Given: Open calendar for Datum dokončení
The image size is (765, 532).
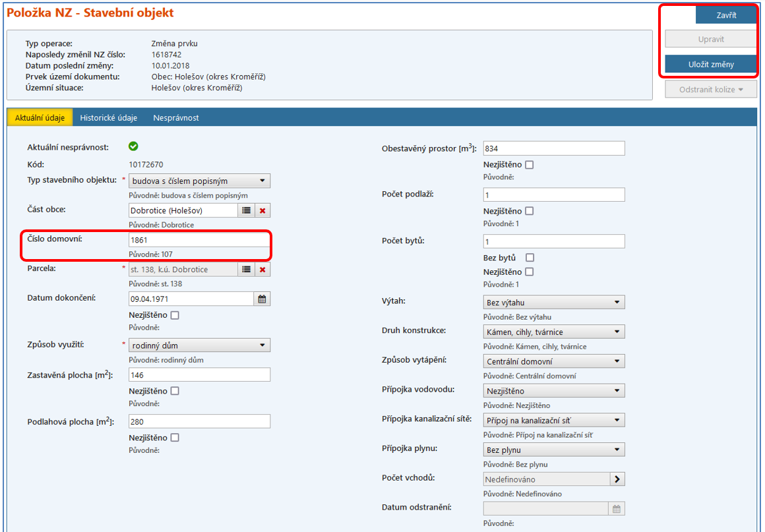Looking at the screenshot, I should [x=262, y=299].
